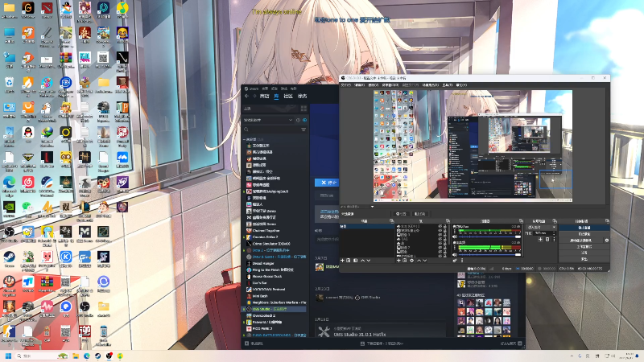
Task: Open File Explorer from the taskbar
Action: 76,356
